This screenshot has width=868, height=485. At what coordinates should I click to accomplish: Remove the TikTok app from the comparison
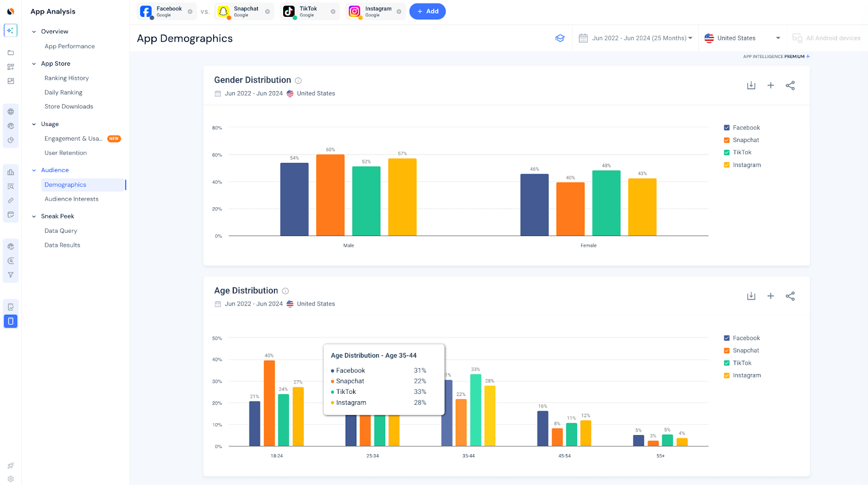pyautogui.click(x=333, y=11)
